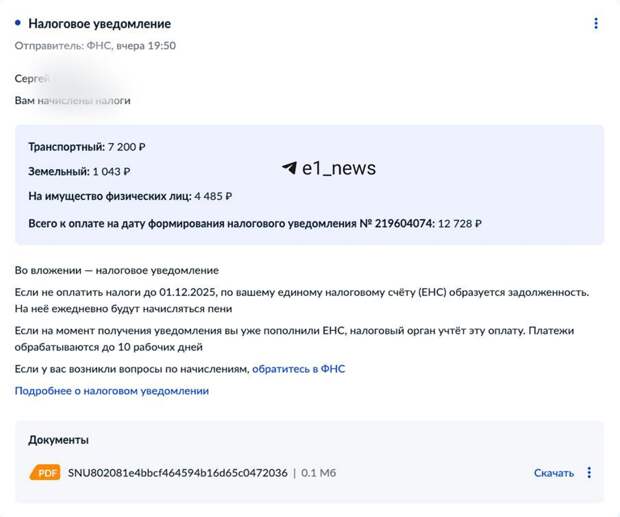Select the Земельный tax amount line
The height and width of the screenshot is (517, 620).
(79, 172)
